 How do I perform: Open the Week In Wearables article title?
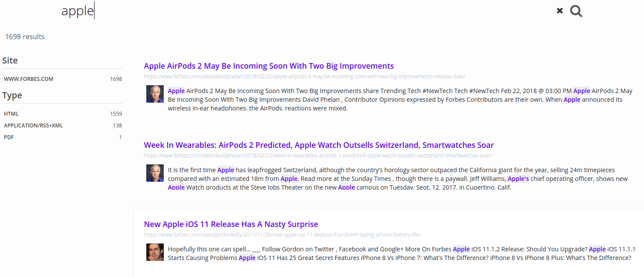click(x=319, y=145)
